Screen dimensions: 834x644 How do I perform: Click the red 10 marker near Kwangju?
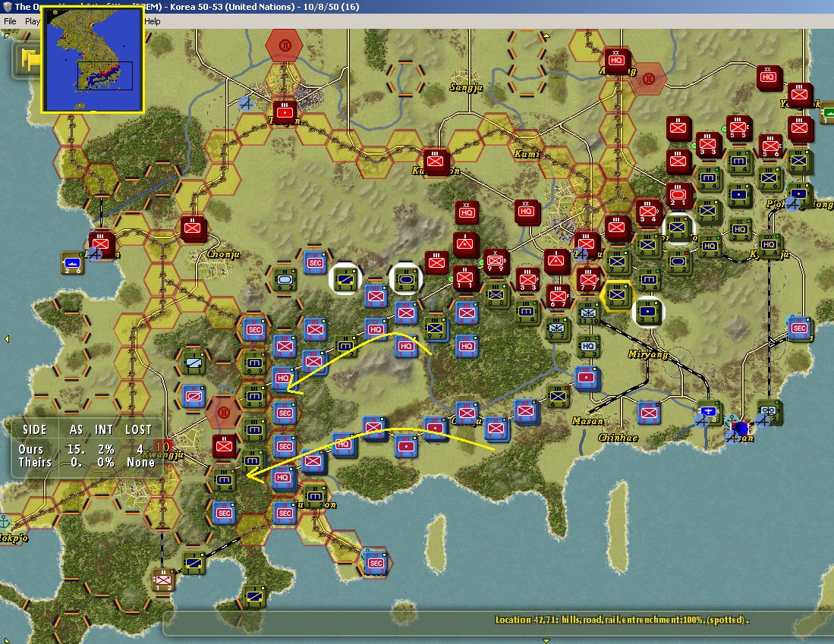pos(162,446)
